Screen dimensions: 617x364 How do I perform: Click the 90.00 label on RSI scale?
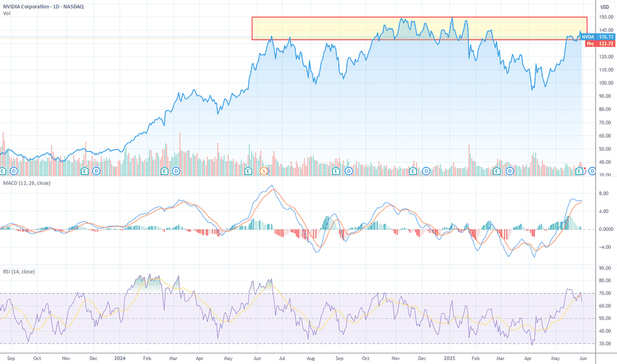605,268
